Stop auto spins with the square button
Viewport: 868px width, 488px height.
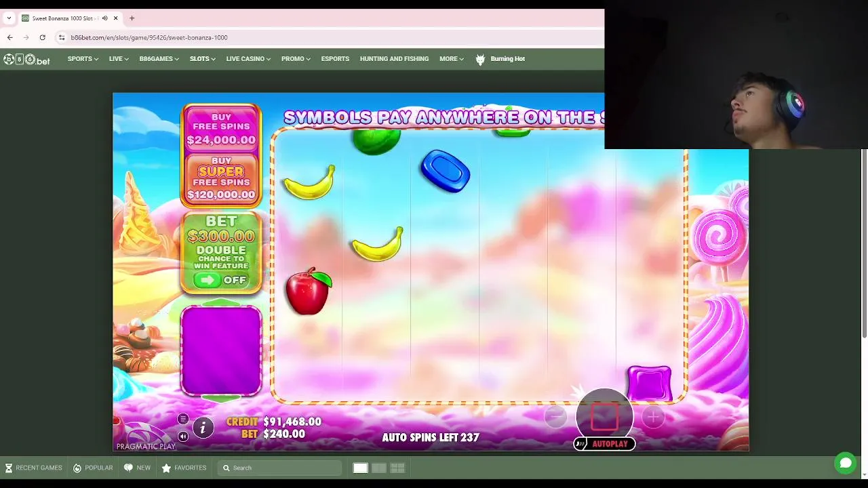tap(604, 417)
